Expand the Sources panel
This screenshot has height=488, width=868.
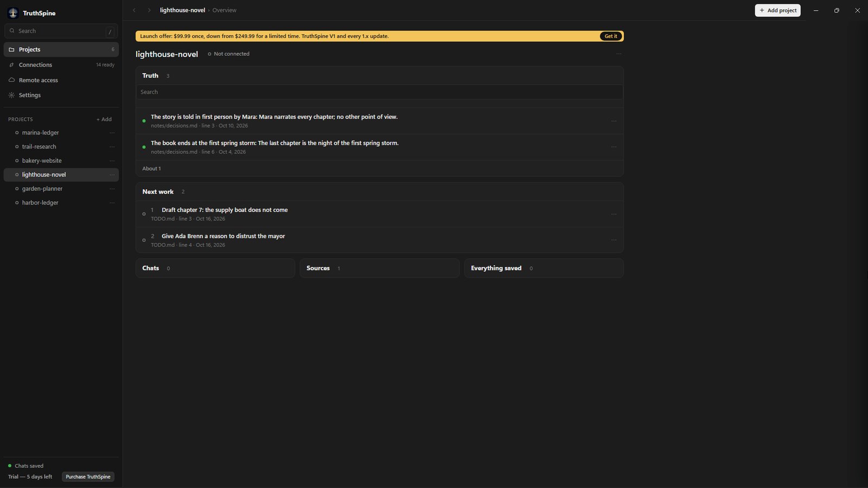(379, 268)
